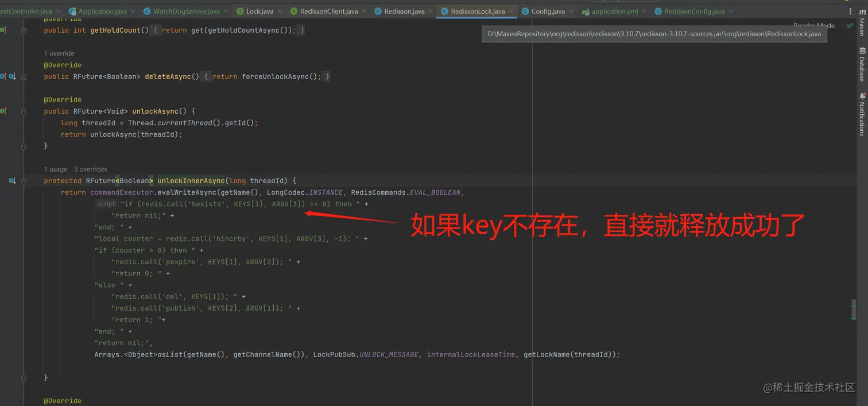
Task: Collapse the unlockAsync method body
Action: click(x=24, y=111)
